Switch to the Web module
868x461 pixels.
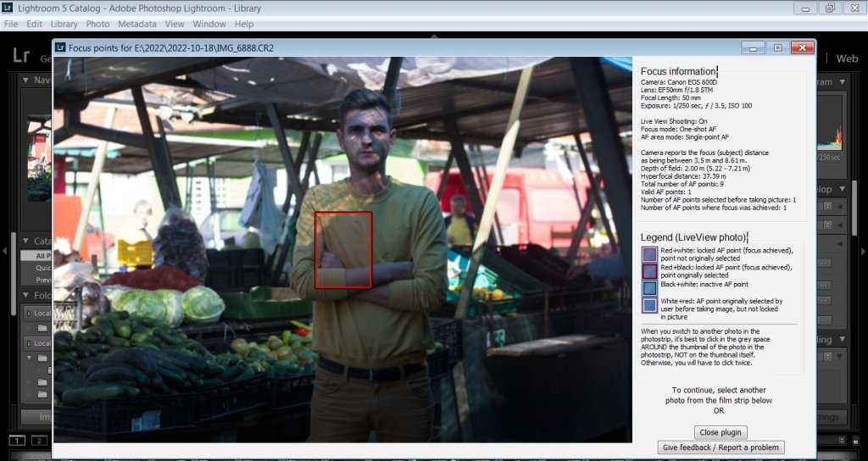point(847,58)
